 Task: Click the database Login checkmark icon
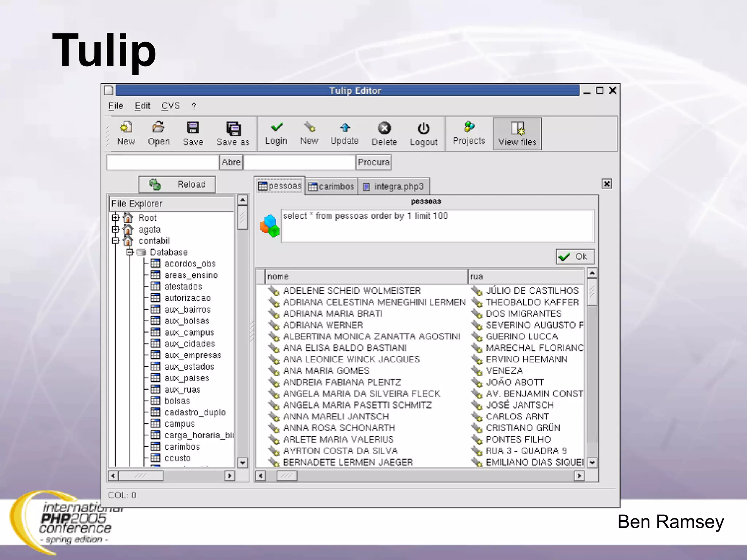tap(276, 128)
